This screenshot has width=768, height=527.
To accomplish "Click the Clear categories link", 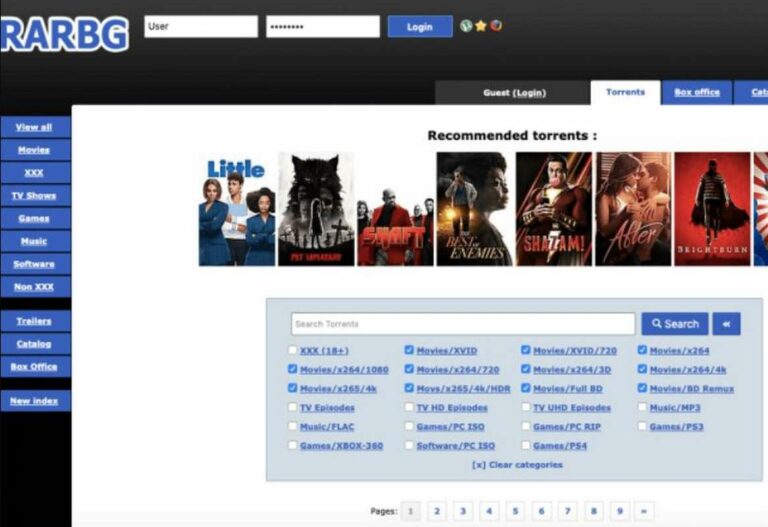I will pyautogui.click(x=517, y=465).
